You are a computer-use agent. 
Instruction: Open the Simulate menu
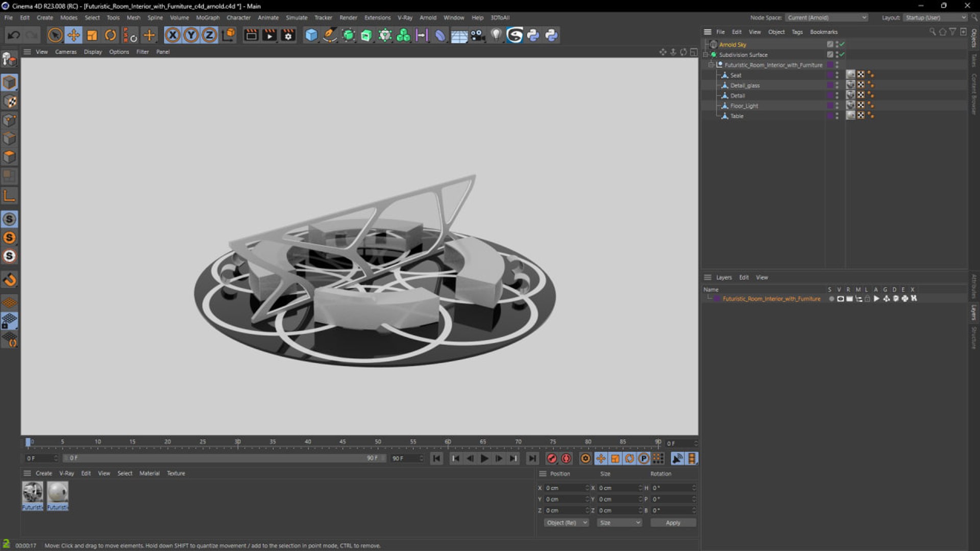pos(296,17)
